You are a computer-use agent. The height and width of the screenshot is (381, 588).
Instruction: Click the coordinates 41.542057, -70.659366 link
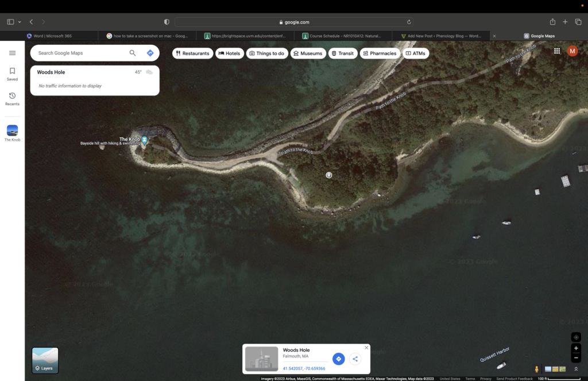tap(304, 368)
